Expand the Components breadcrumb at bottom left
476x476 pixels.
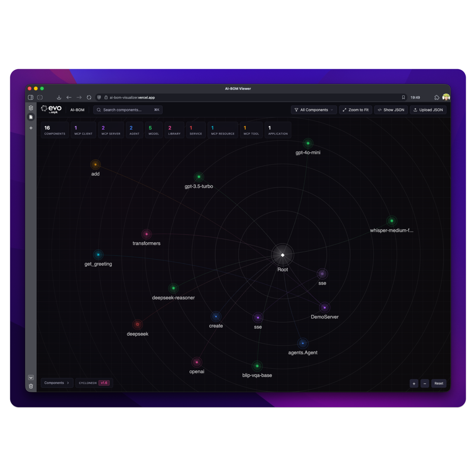click(x=57, y=383)
